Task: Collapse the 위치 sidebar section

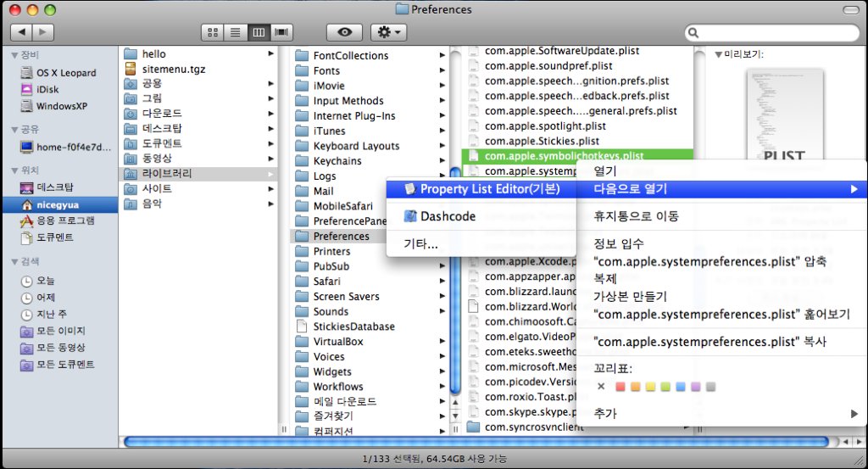Action: [15, 170]
